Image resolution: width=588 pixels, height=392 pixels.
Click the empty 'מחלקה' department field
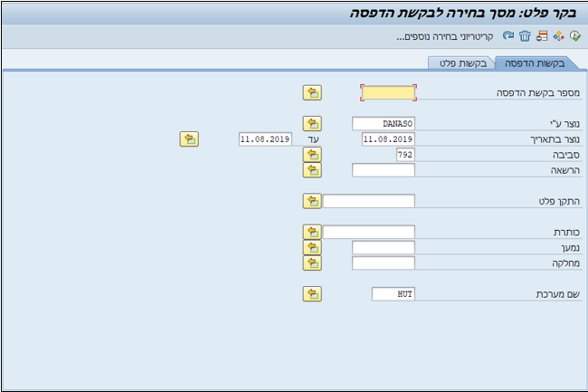(384, 263)
